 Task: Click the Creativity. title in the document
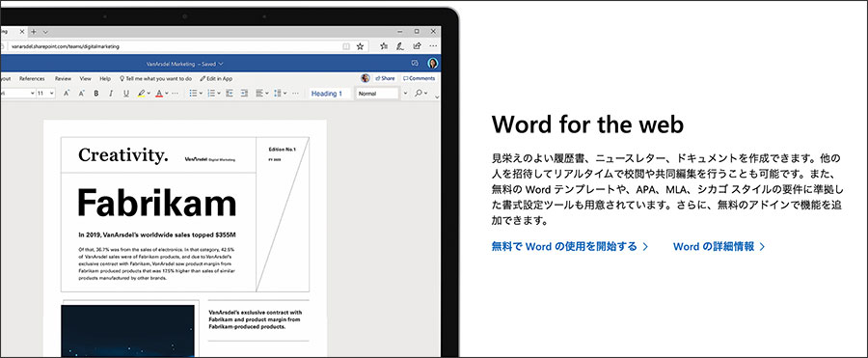(x=122, y=155)
